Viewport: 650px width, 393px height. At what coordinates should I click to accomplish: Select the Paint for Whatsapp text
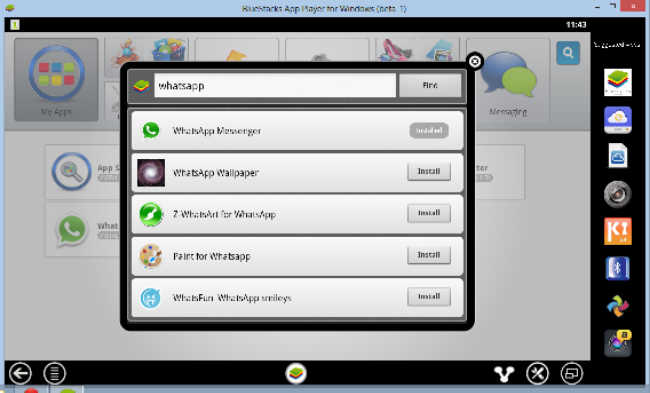click(x=211, y=256)
